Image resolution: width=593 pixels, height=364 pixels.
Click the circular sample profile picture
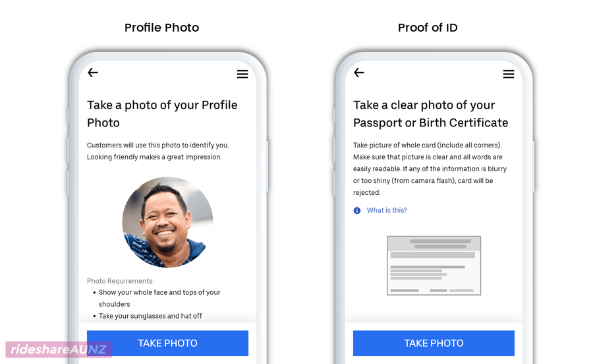[x=167, y=222]
